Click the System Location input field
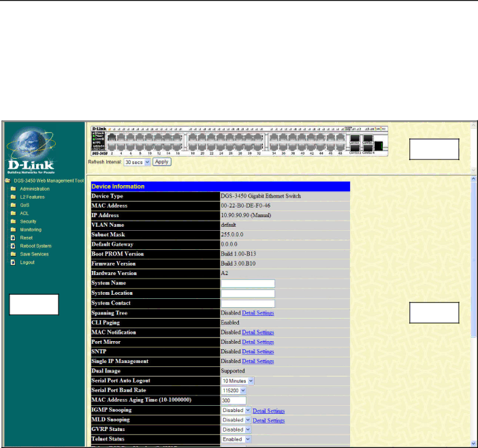The height and width of the screenshot is (448, 478). [x=248, y=294]
